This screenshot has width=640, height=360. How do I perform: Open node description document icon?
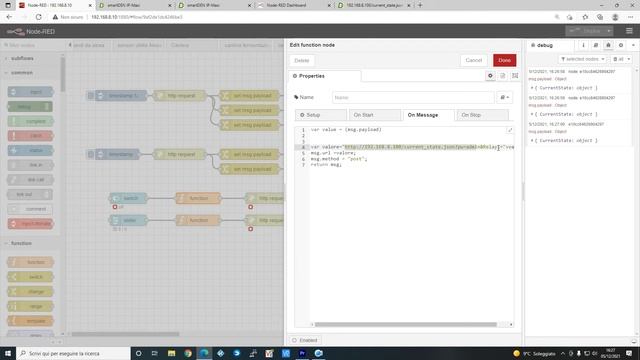pos(502,76)
